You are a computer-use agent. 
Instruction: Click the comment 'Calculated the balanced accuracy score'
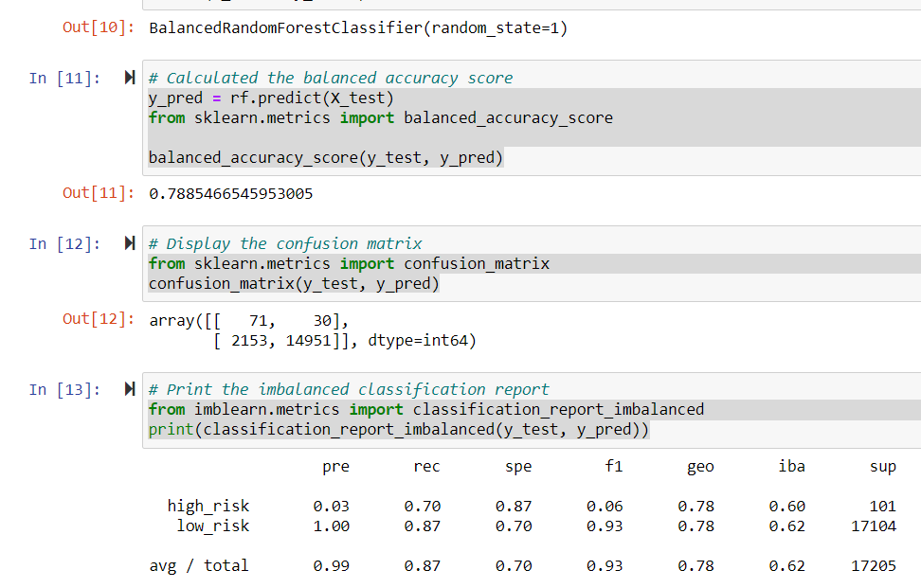331,78
